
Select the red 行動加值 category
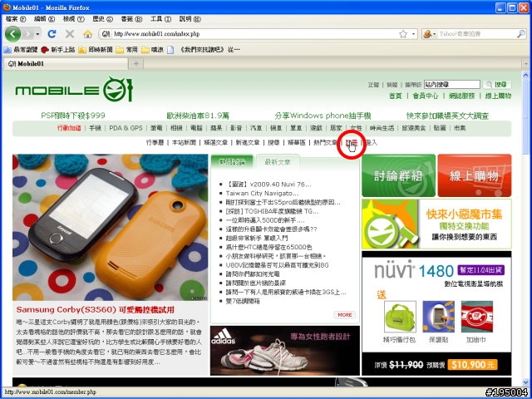[69, 128]
